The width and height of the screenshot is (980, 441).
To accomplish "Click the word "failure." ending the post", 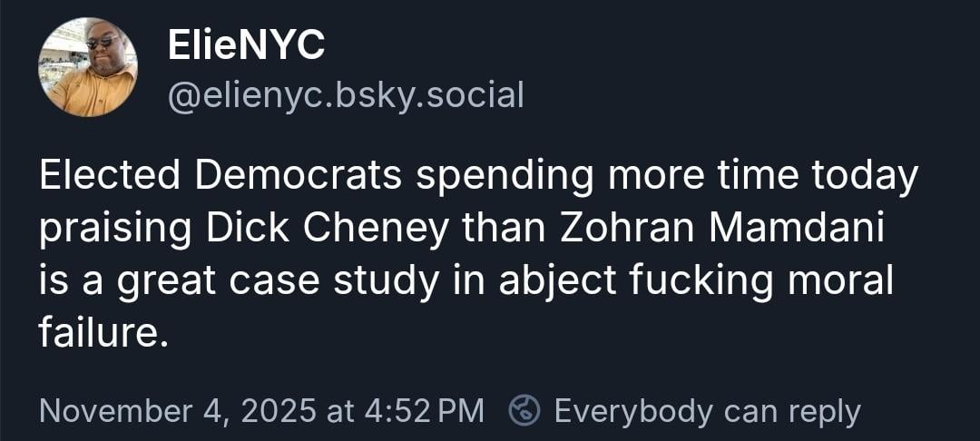I will [103, 334].
